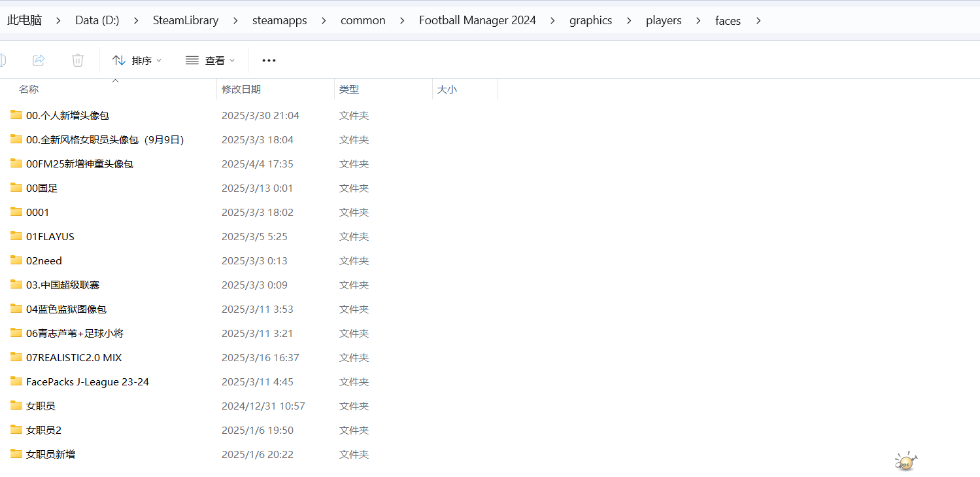Open the three-dot more options menu
The height and width of the screenshot is (477, 980).
point(269,60)
